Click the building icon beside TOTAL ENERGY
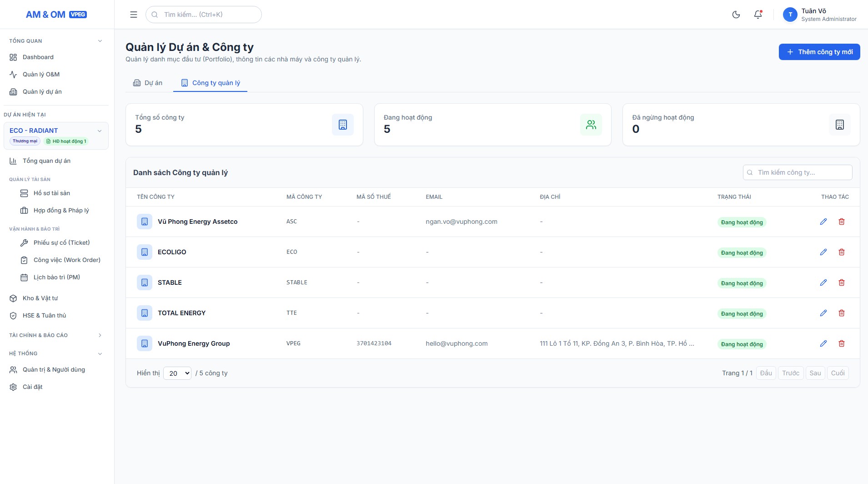 [x=145, y=313]
